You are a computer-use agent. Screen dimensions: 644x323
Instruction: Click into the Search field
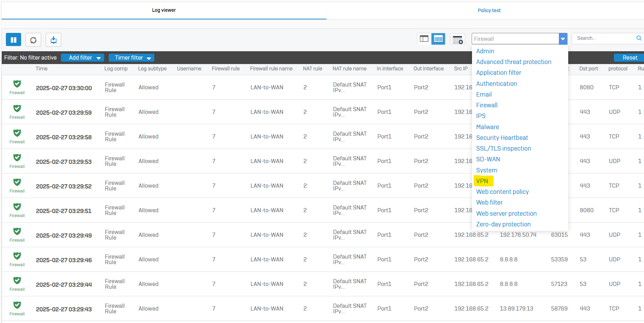(x=604, y=38)
